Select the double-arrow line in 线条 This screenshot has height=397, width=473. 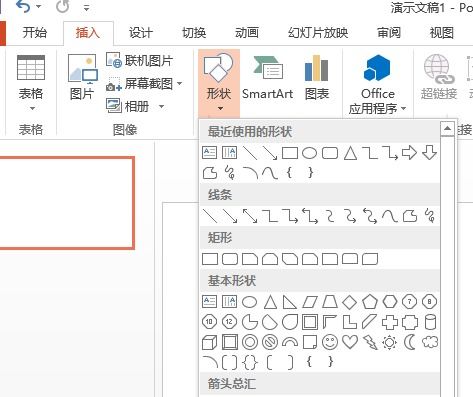click(x=250, y=216)
